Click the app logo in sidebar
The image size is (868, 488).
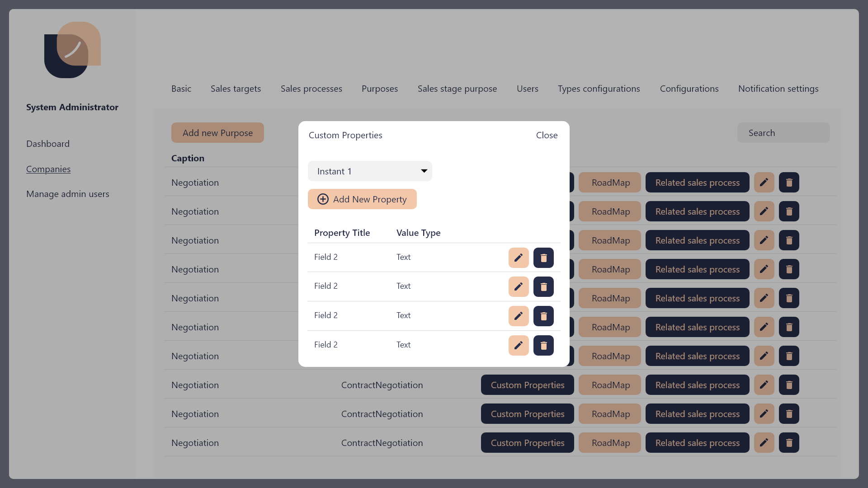[72, 50]
